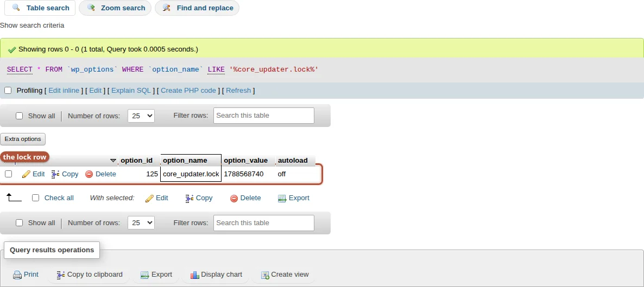Click the Edit inline link
This screenshot has width=644, height=287.
click(64, 90)
